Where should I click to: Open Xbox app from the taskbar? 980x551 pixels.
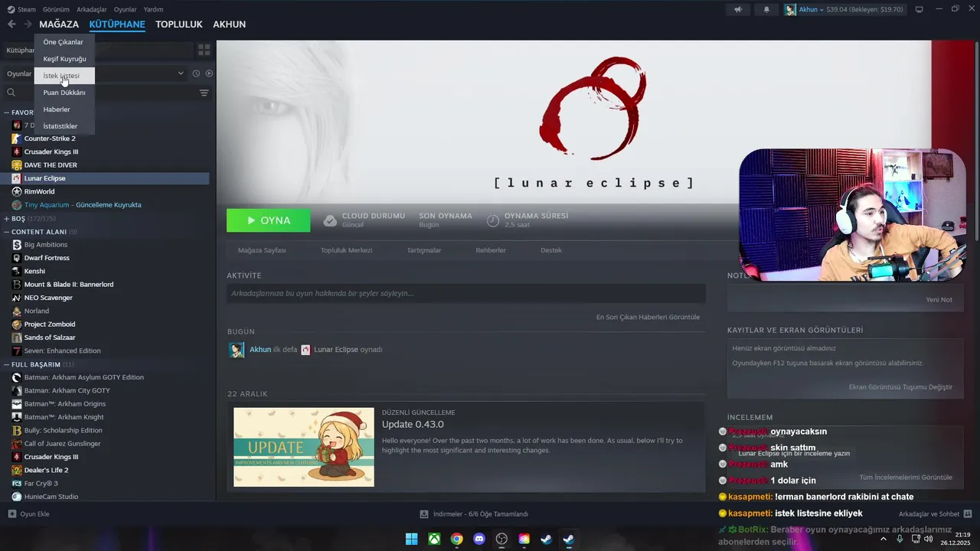tap(434, 539)
